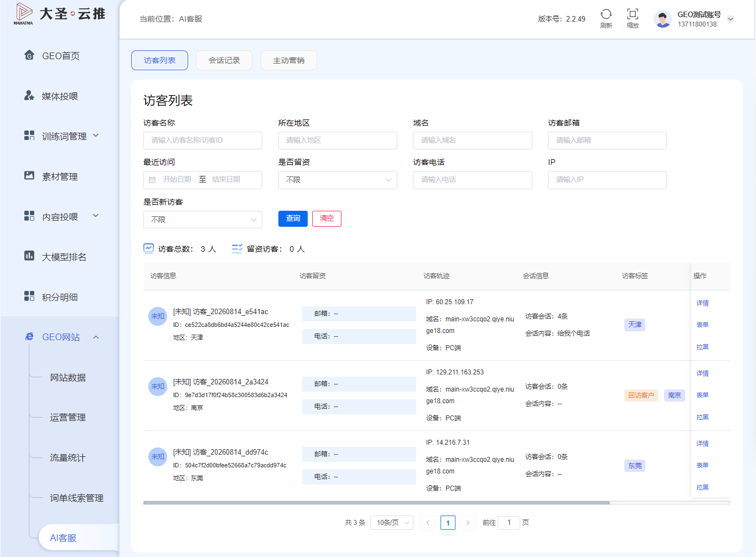Open 表单 for visitor 129.211.163.253
756x557 pixels.
click(702, 395)
